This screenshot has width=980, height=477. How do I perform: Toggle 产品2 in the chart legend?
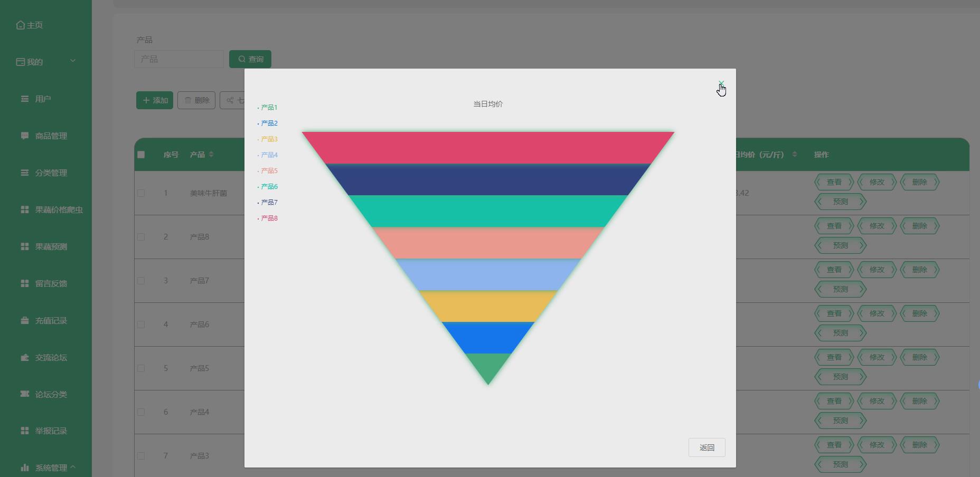pos(267,123)
